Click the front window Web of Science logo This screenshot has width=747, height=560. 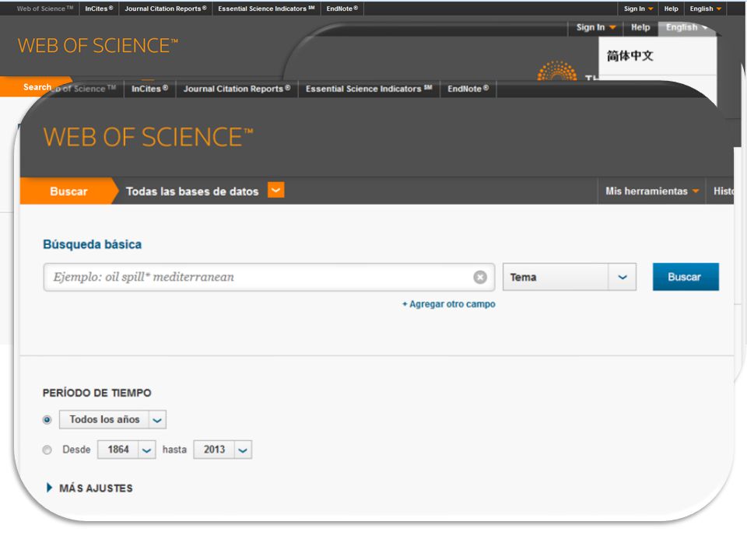click(148, 137)
